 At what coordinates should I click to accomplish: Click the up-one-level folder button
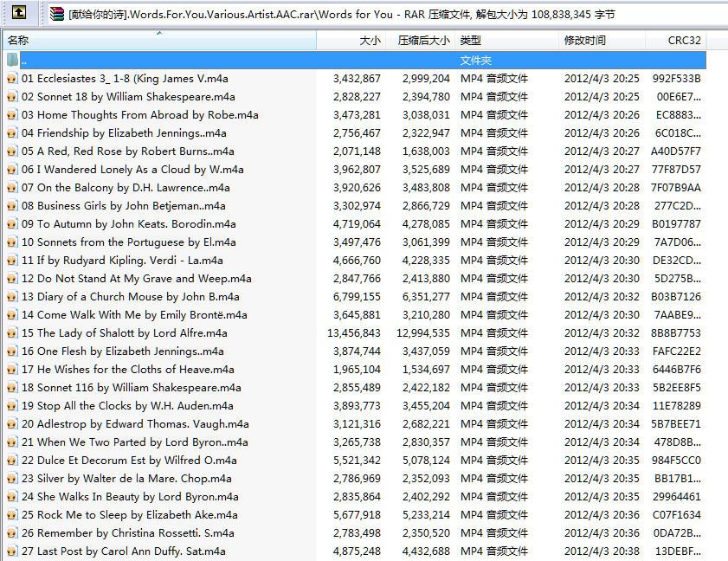click(x=18, y=12)
